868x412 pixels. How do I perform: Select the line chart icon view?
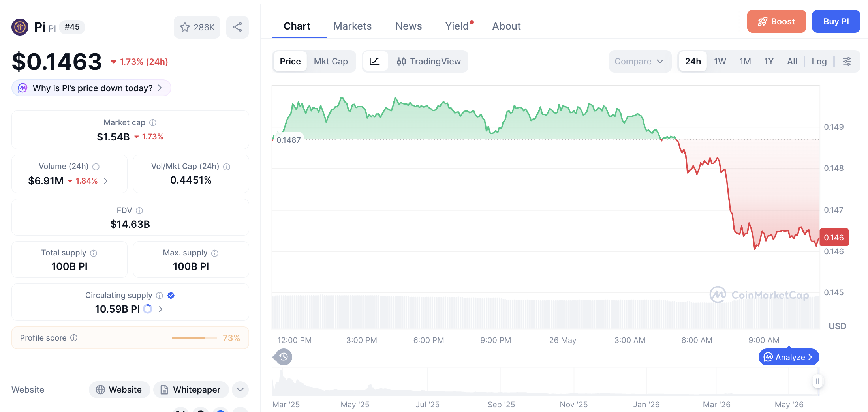click(x=374, y=61)
